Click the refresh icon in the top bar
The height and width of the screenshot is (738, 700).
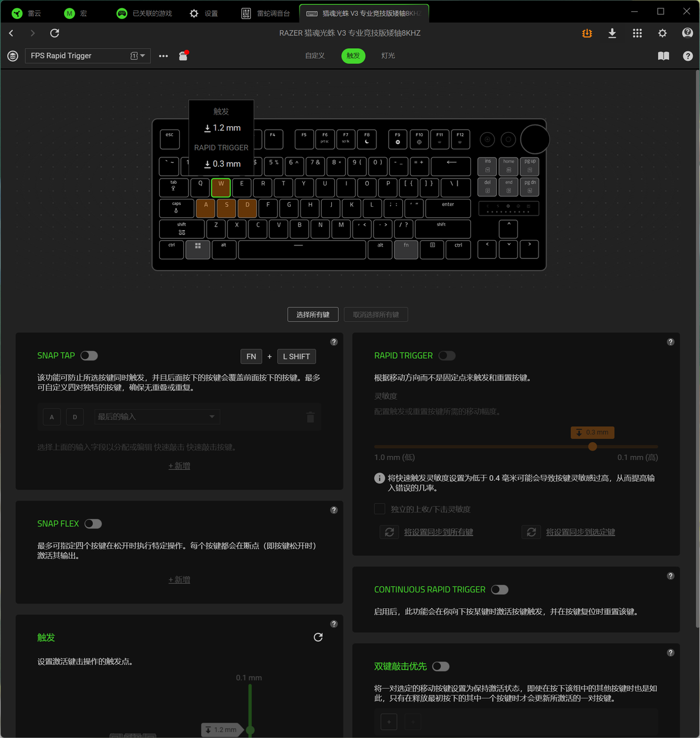pos(55,33)
